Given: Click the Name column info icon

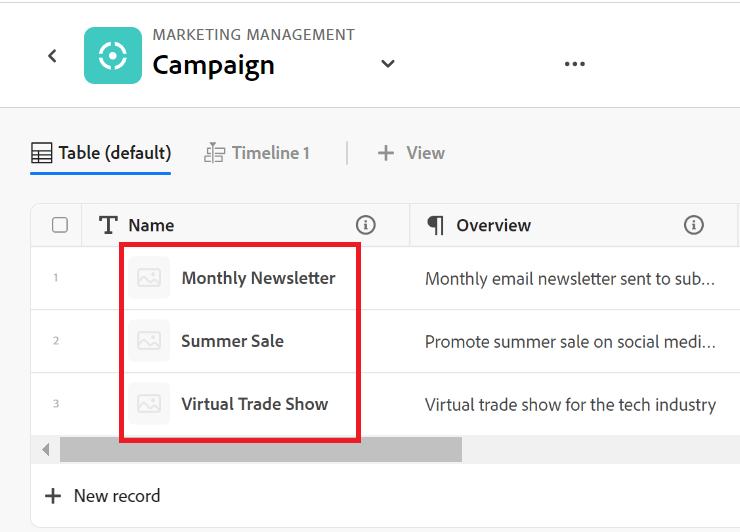Looking at the screenshot, I should tap(366, 225).
